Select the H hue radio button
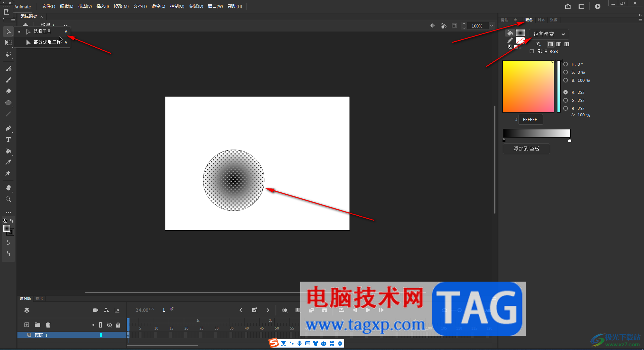This screenshot has height=350, width=644. click(x=566, y=64)
